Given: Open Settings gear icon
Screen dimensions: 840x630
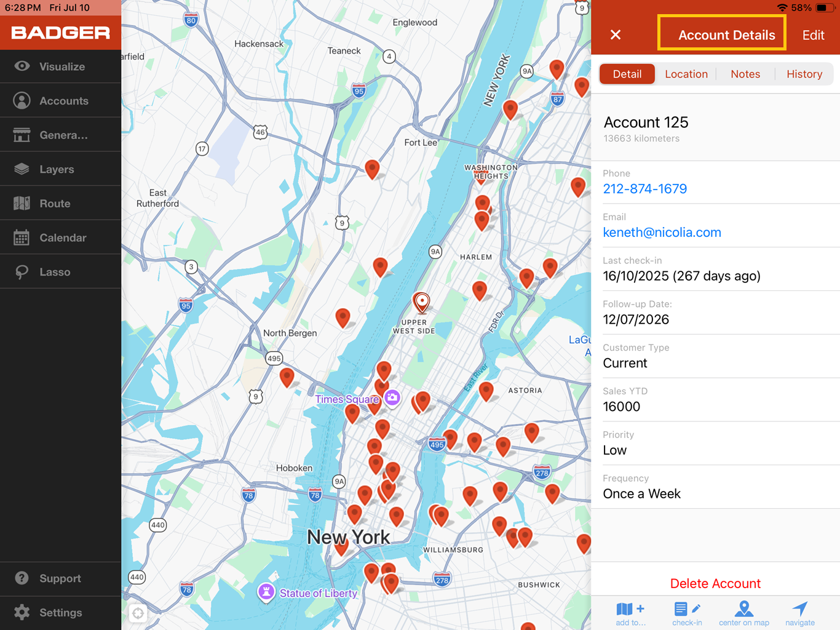Looking at the screenshot, I should (22, 612).
